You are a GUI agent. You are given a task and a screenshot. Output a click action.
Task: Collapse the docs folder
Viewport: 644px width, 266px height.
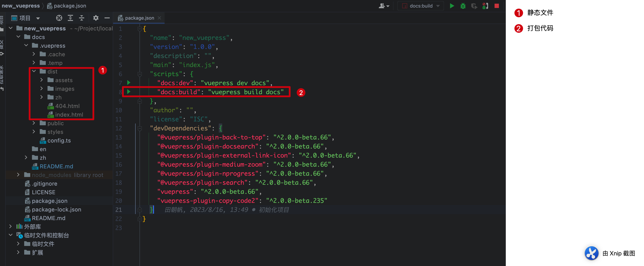click(18, 37)
